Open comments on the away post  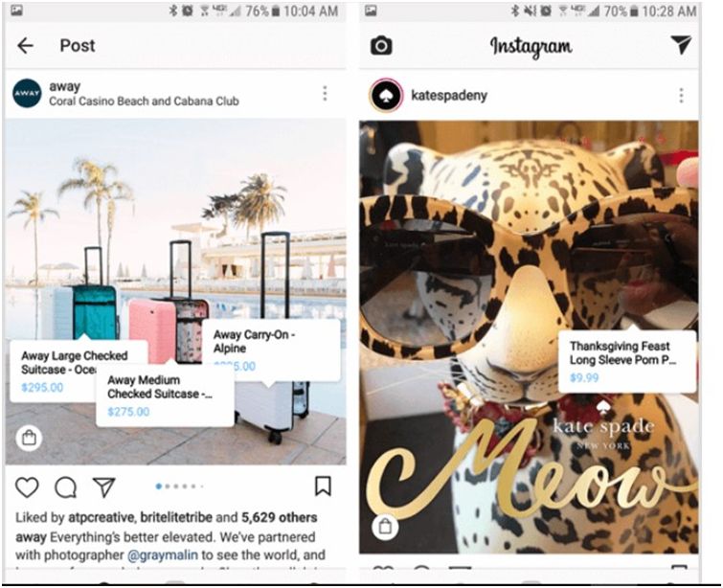(x=65, y=487)
